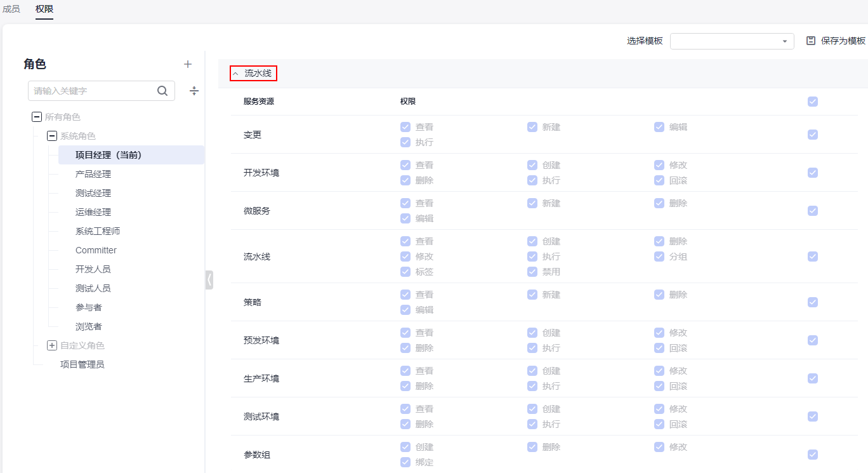This screenshot has width=868, height=473.
Task: Select the 项目经理（当前） role
Action: pos(131,155)
